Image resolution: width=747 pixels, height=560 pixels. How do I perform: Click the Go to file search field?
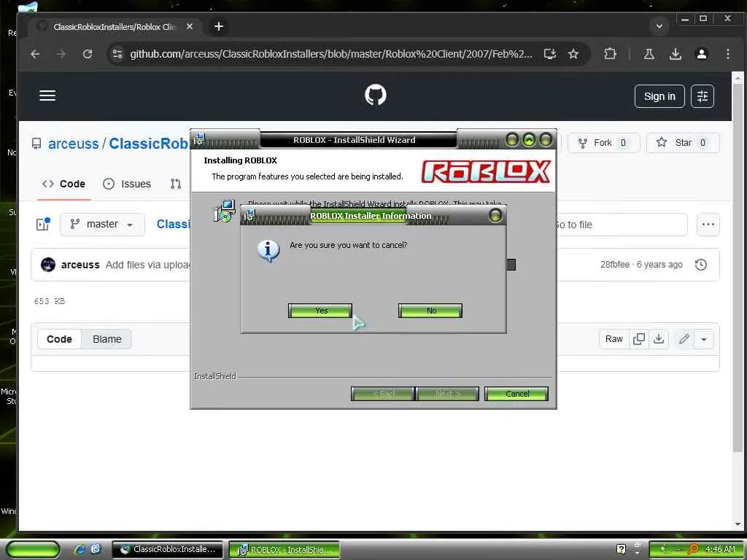[x=622, y=225]
